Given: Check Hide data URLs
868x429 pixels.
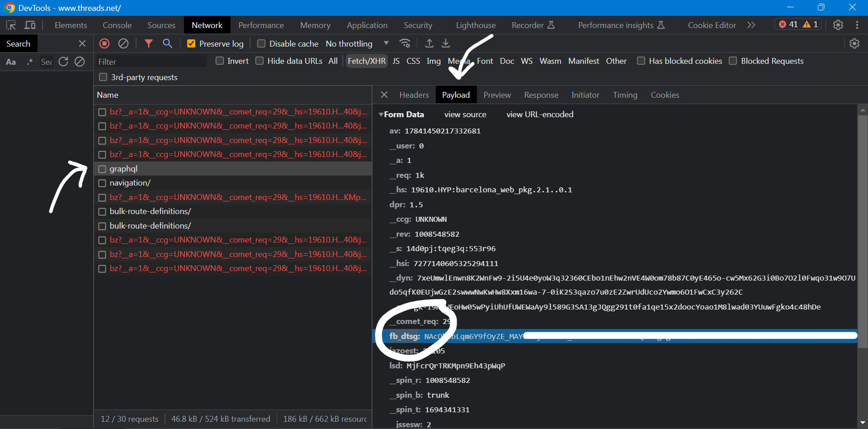Looking at the screenshot, I should pos(259,61).
